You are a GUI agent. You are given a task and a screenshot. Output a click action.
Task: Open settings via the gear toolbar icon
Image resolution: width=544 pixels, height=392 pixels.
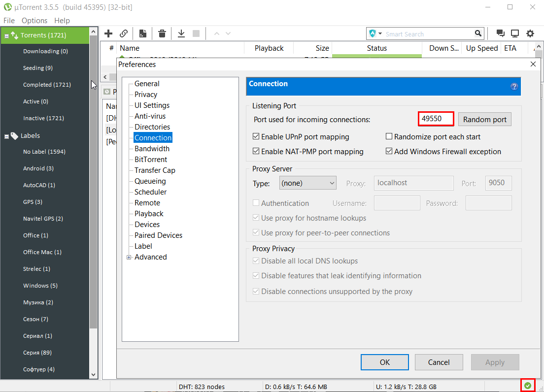coord(530,33)
